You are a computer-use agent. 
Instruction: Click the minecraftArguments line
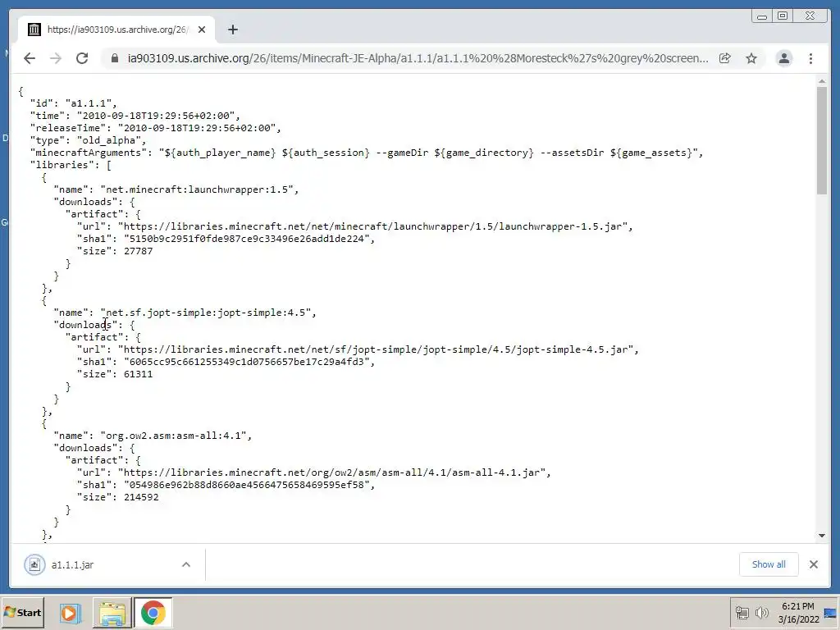[367, 153]
